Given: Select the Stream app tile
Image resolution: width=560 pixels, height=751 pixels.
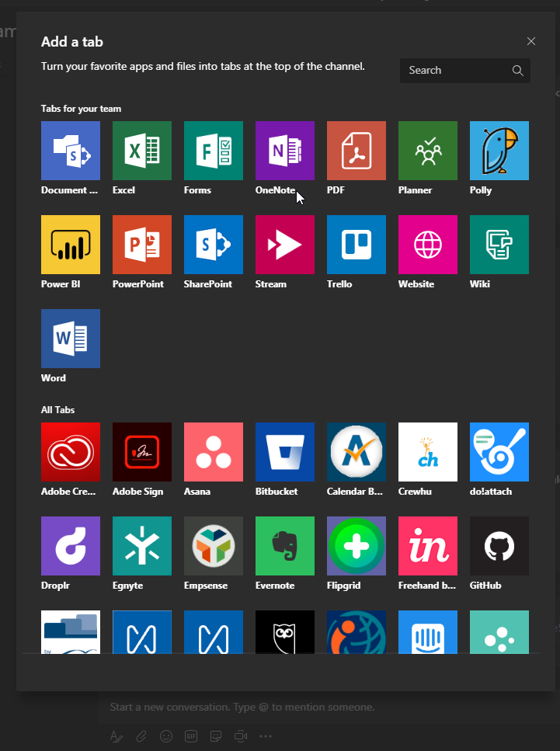Looking at the screenshot, I should point(285,245).
